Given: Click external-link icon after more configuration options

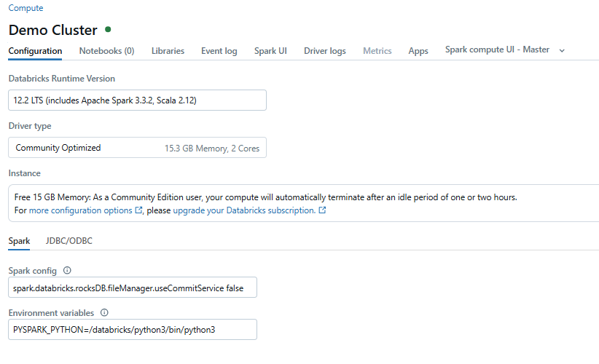Looking at the screenshot, I should (x=138, y=210).
